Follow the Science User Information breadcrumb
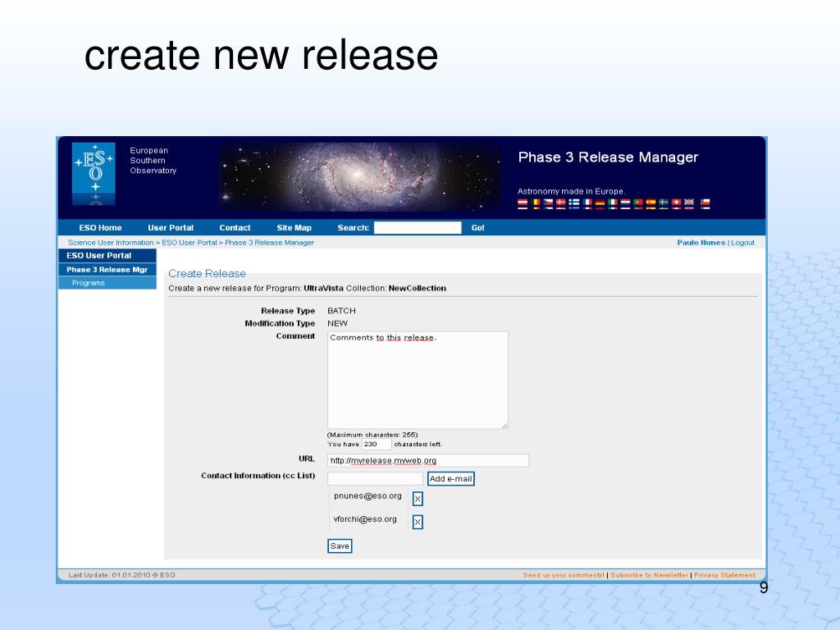This screenshot has height=630, width=840. click(111, 243)
